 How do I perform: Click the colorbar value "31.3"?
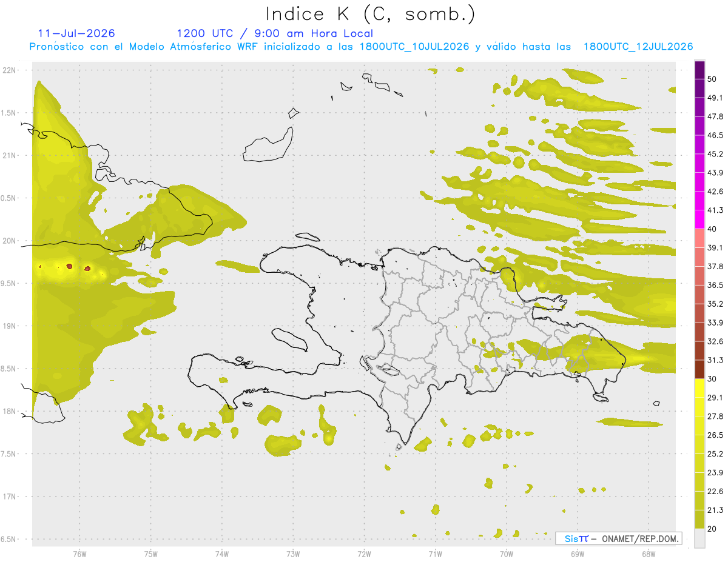click(715, 360)
